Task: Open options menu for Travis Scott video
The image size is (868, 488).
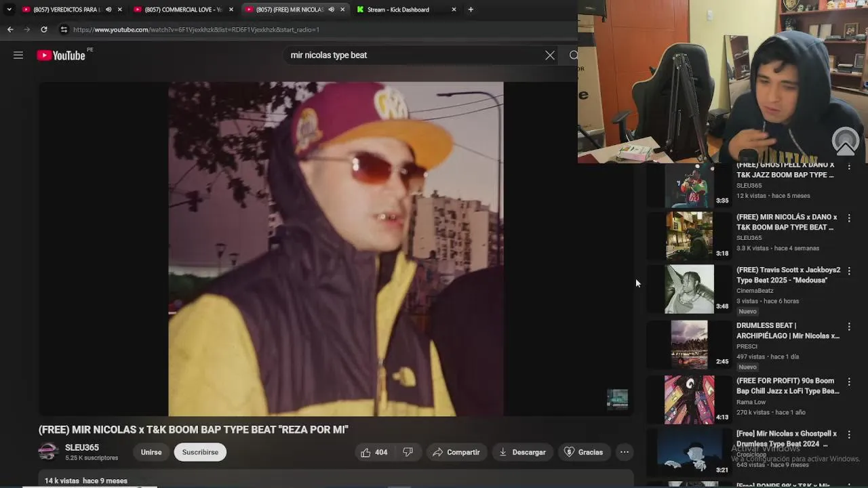Action: click(849, 271)
